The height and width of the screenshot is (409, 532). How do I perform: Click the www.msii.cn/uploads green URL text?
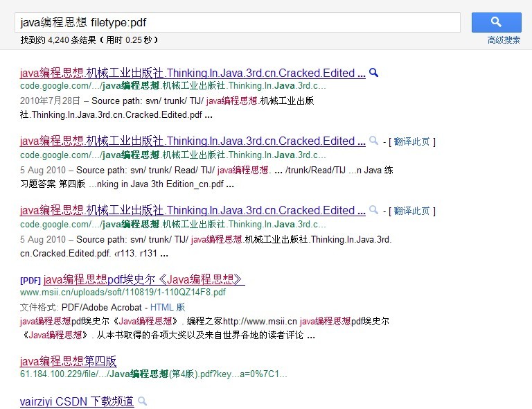pos(123,293)
